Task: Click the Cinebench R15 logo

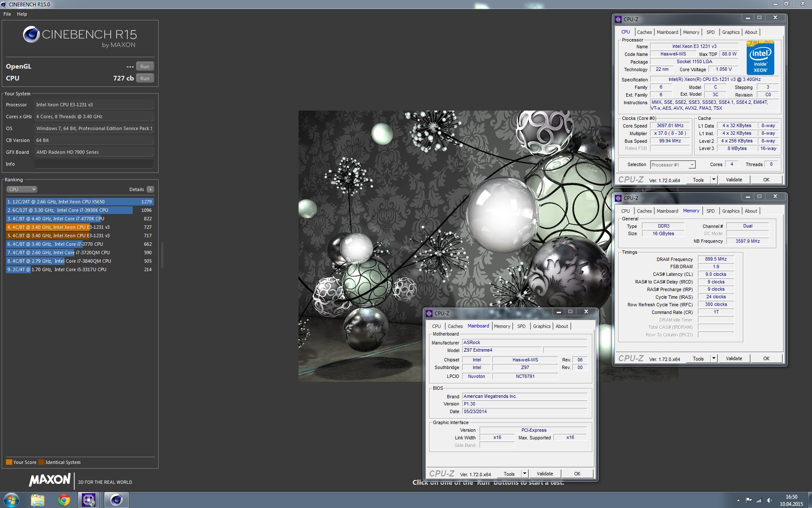Action: pos(80,36)
